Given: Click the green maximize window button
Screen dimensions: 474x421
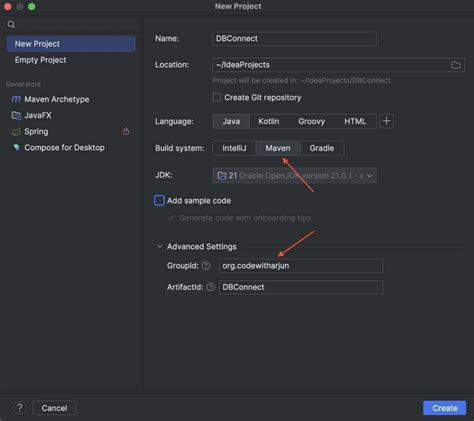Looking at the screenshot, I should [32, 6].
